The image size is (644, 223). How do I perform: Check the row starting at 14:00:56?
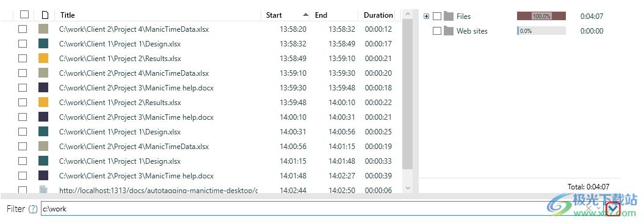(23, 147)
